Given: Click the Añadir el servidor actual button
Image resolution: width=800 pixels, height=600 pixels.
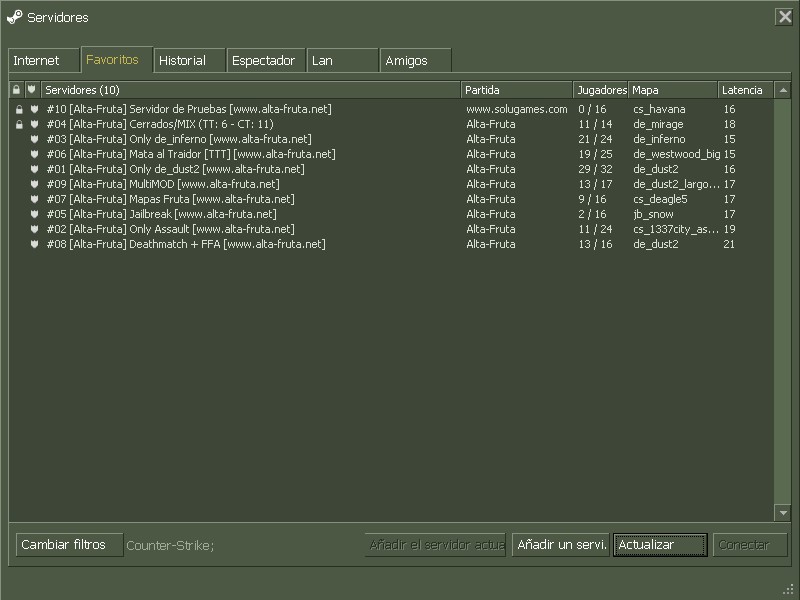Looking at the screenshot, I should click(x=435, y=545).
